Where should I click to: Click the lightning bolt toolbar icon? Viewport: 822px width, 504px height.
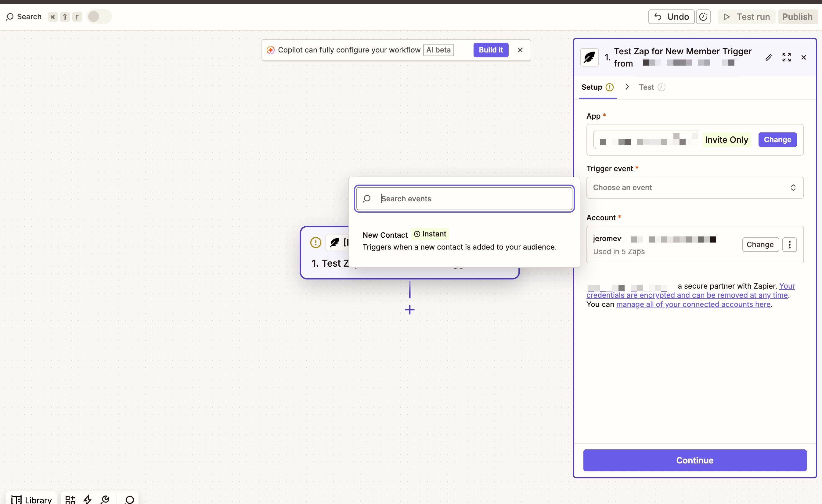87,499
